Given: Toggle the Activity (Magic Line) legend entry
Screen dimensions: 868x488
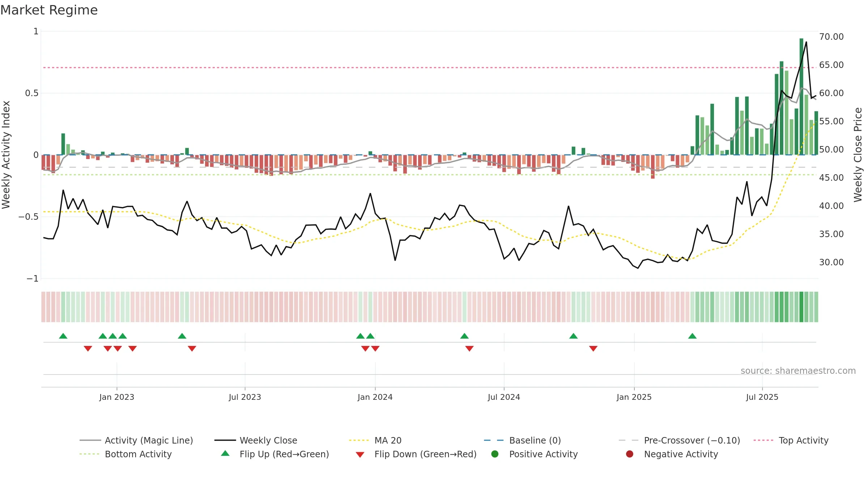Looking at the screenshot, I should click(136, 440).
